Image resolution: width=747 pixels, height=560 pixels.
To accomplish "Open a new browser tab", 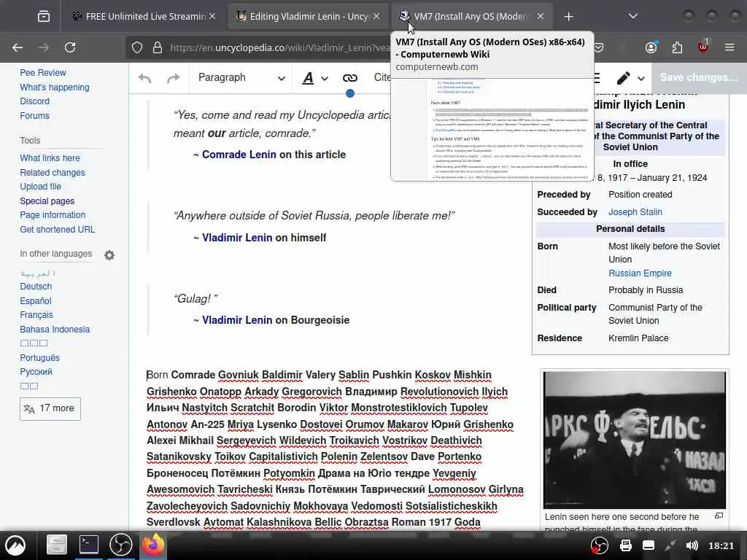I will pos(568,17).
